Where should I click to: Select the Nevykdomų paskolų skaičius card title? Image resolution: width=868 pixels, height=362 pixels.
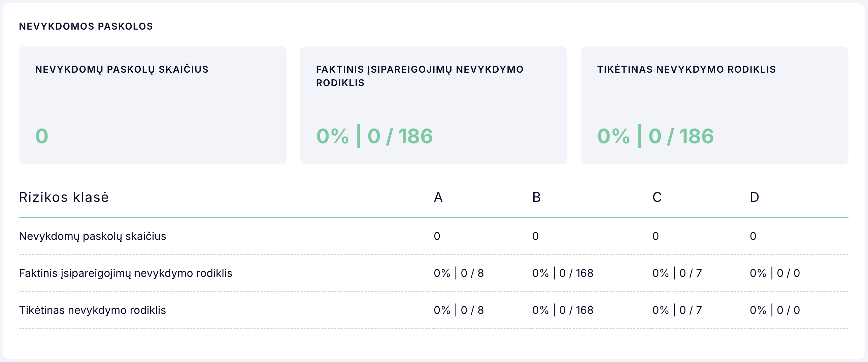click(x=122, y=69)
